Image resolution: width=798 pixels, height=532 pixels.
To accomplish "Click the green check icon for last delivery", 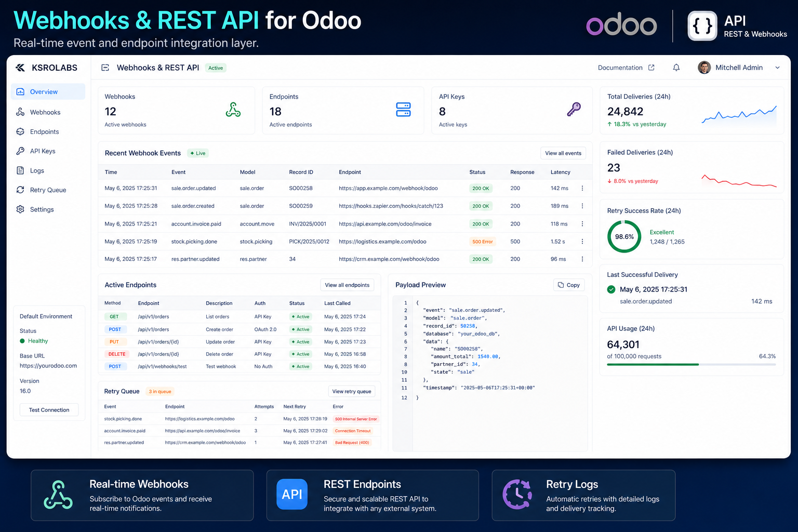I will [x=611, y=289].
